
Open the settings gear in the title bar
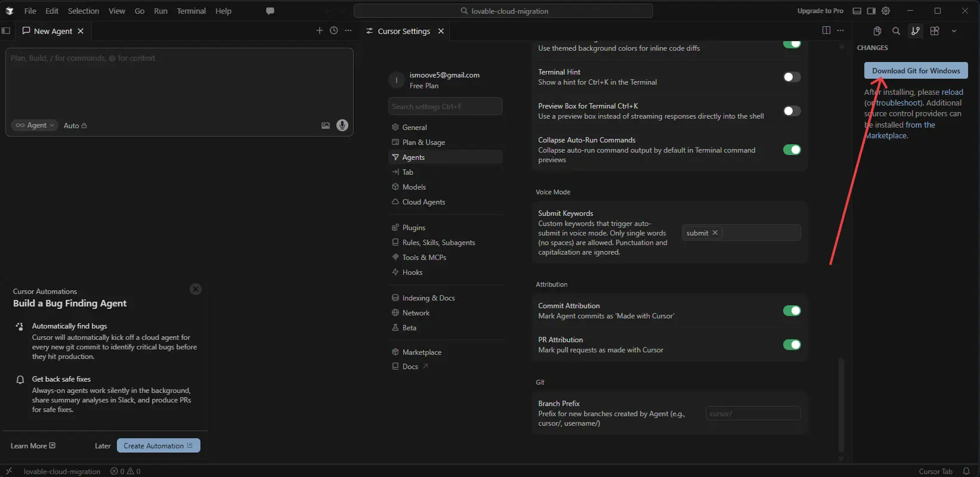(886, 11)
